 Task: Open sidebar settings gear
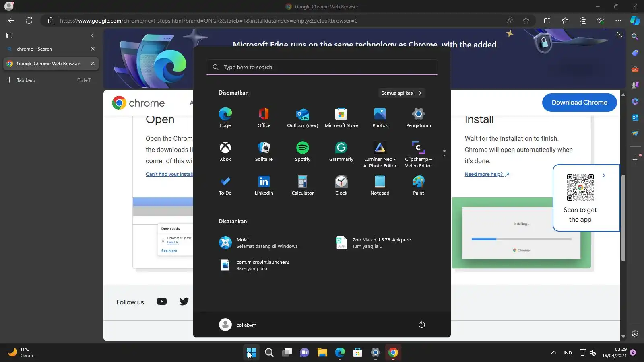(635, 334)
